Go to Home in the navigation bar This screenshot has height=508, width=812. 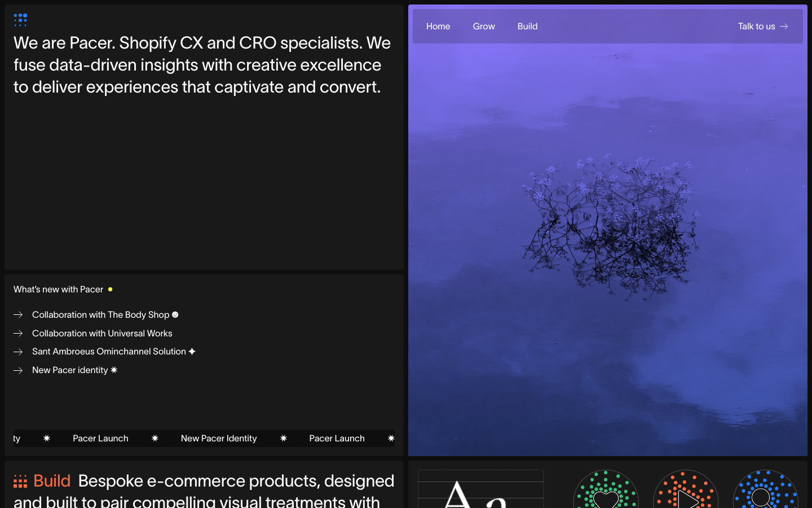click(x=438, y=27)
